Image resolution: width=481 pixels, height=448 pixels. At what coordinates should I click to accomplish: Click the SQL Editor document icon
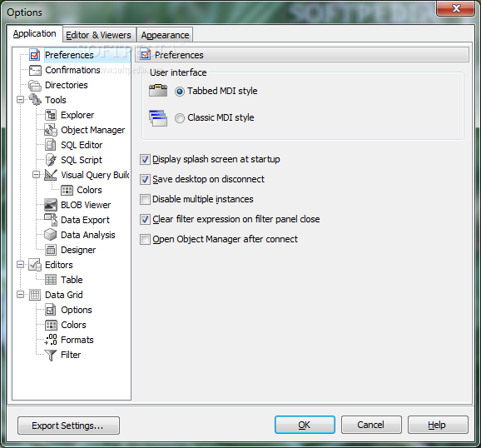coord(51,145)
